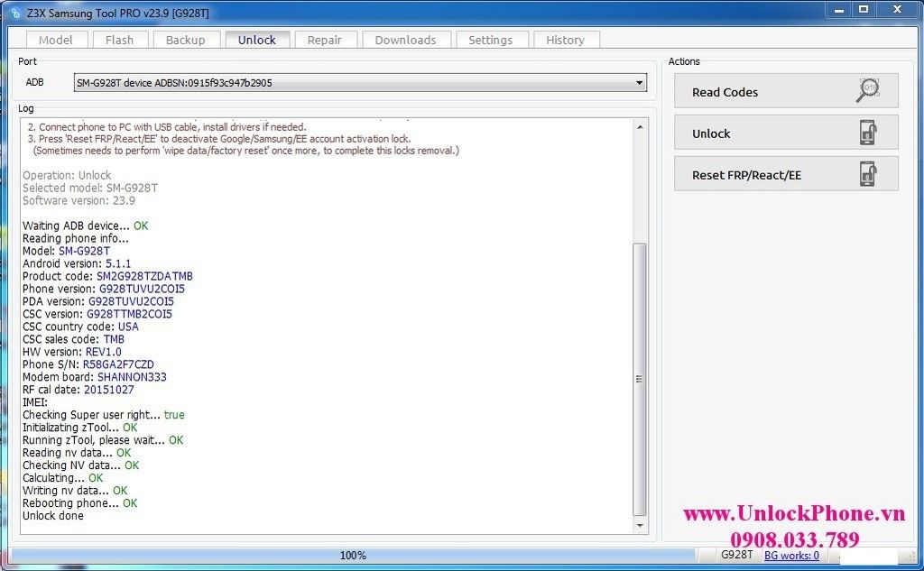Open the Flash tab
Viewport: 924px width, 571px height.
tap(119, 40)
